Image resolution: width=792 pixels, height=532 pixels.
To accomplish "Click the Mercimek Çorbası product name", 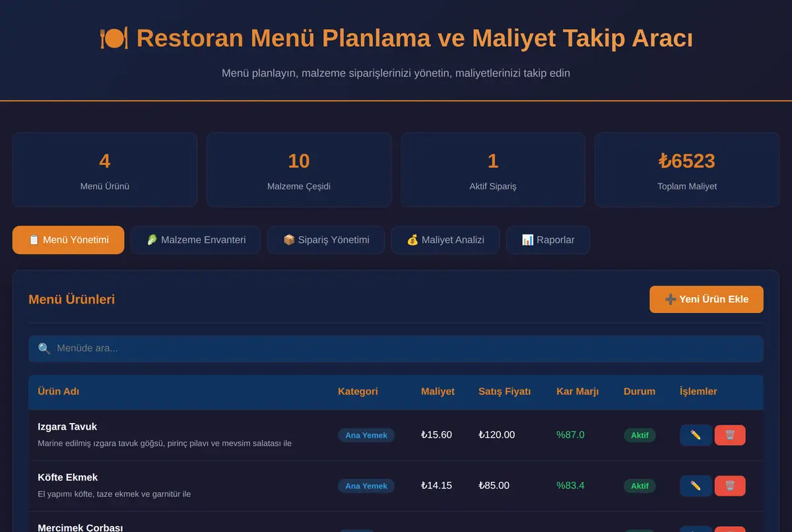I will click(x=80, y=527).
